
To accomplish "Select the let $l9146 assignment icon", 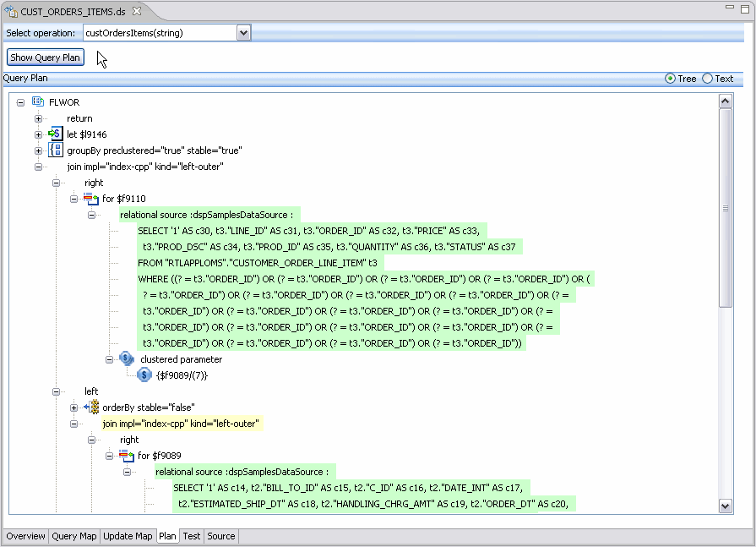I will click(55, 134).
